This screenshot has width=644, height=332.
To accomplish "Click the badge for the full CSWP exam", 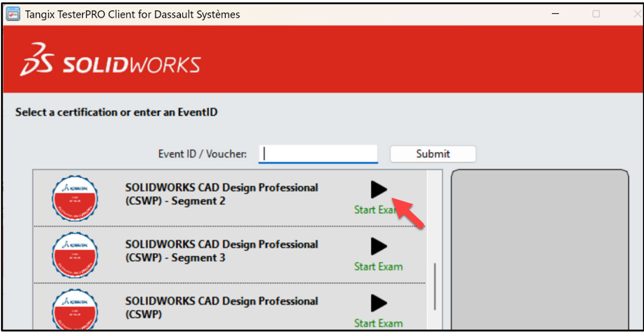I will point(75,310).
